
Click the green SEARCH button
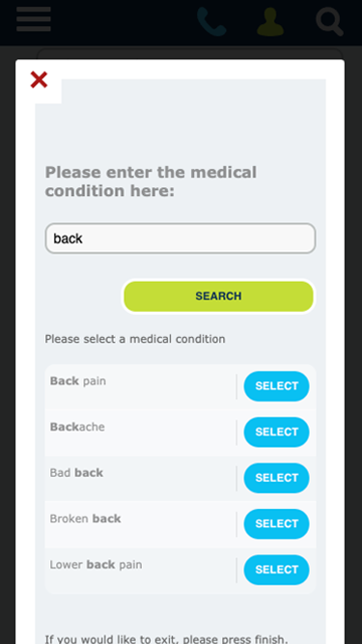click(218, 296)
